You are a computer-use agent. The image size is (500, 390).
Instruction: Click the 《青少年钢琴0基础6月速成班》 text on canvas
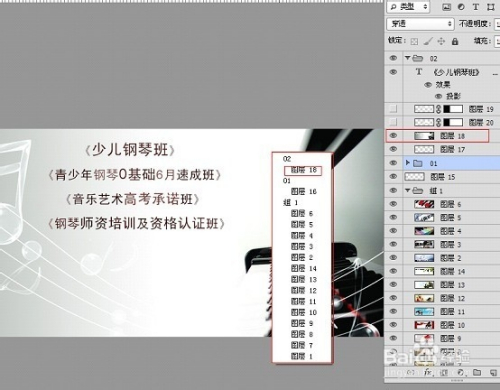pos(135,175)
